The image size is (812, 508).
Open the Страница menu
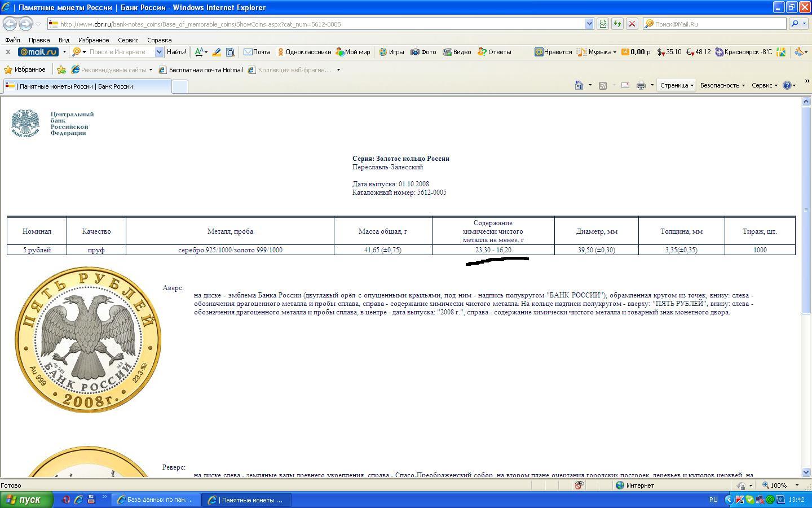(676, 85)
